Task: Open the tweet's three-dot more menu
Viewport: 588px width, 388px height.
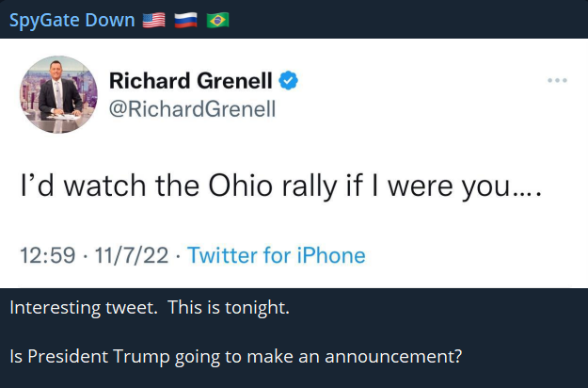Action: (557, 80)
